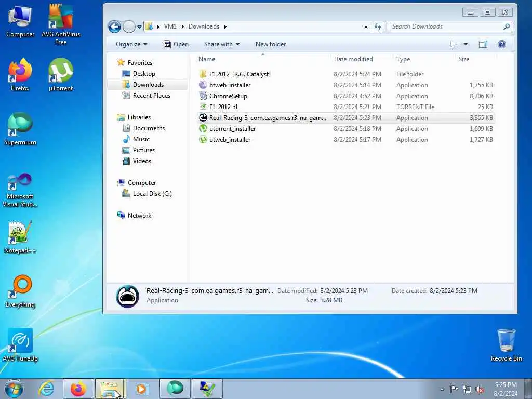Expand the Downloads breadcrumb arrow
Screen dimensions: 532x399
pos(225,26)
